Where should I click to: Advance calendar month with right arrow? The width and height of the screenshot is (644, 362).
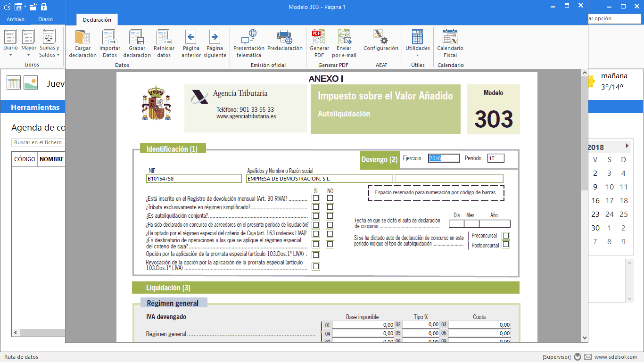coord(627,146)
